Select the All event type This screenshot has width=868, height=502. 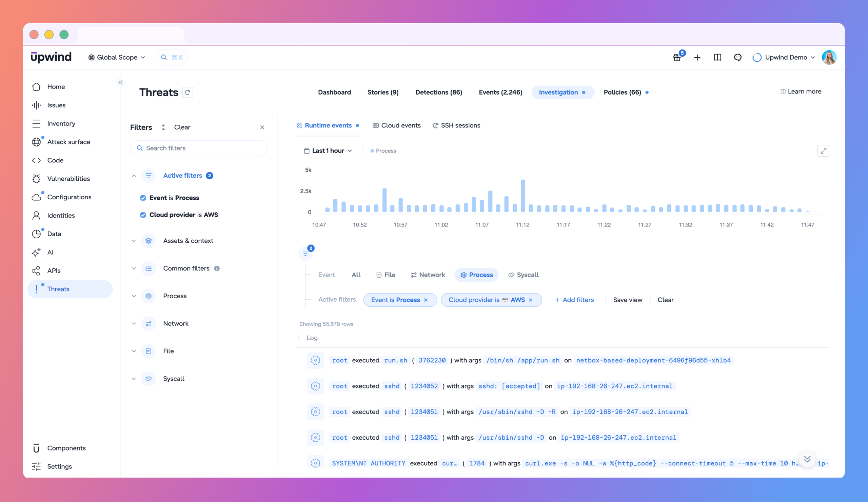(x=356, y=275)
